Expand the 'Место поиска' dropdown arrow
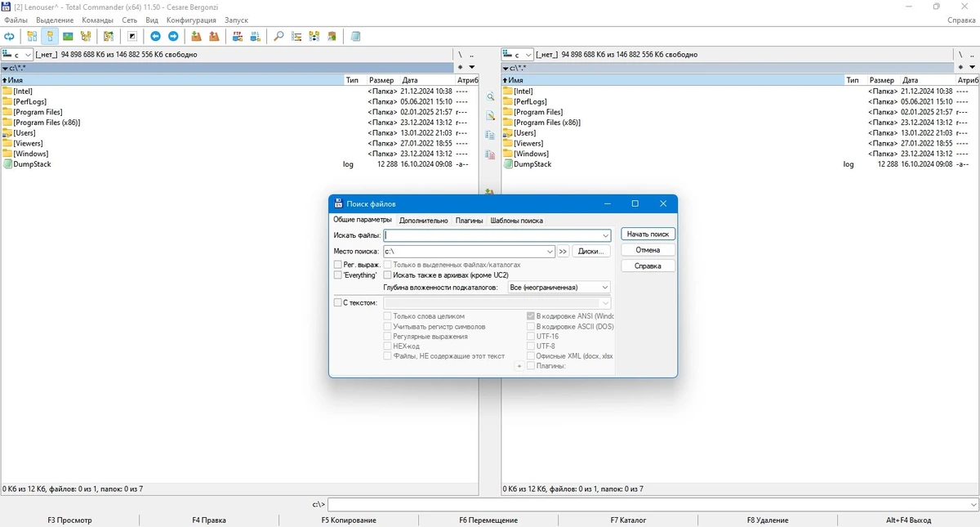This screenshot has height=527, width=980. pos(550,252)
